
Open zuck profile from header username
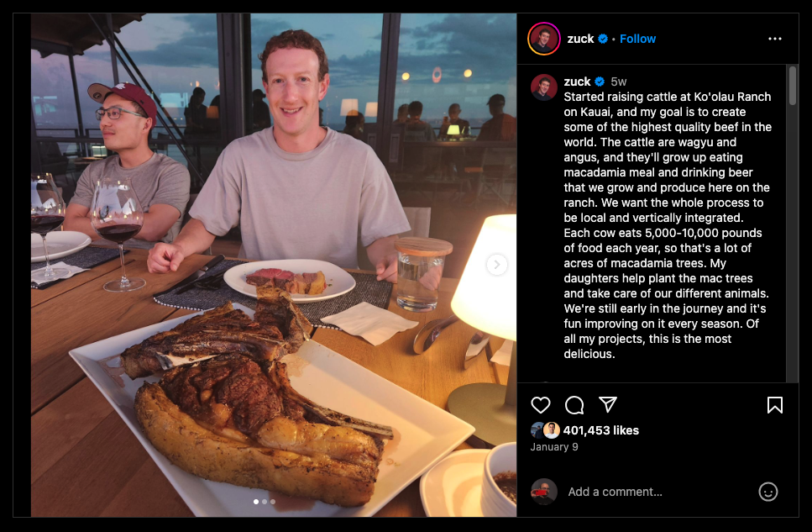click(x=580, y=39)
